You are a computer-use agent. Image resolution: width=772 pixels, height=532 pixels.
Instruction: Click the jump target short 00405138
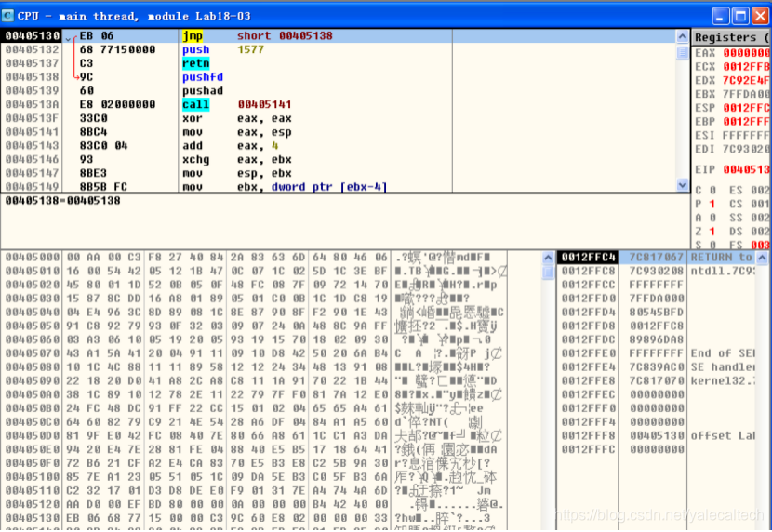point(285,36)
